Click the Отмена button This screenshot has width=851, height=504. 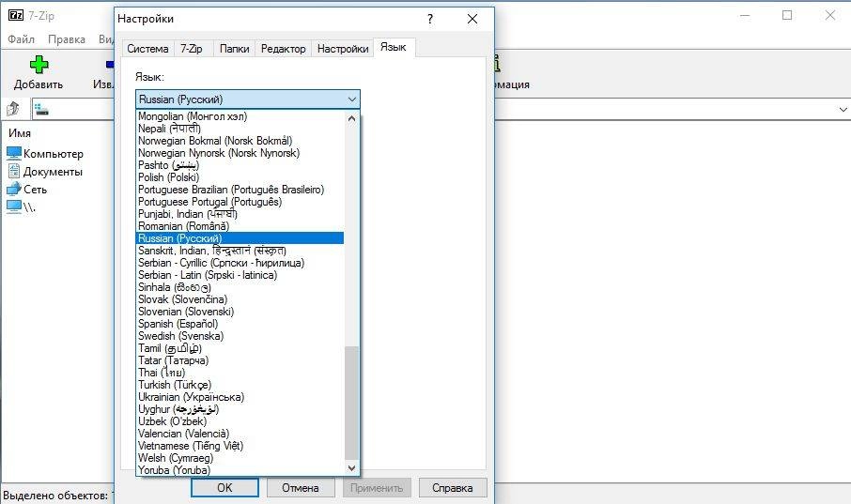(301, 488)
